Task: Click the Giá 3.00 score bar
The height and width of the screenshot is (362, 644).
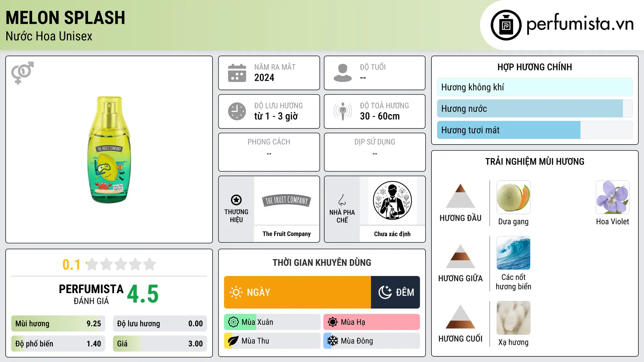Action: point(160,344)
